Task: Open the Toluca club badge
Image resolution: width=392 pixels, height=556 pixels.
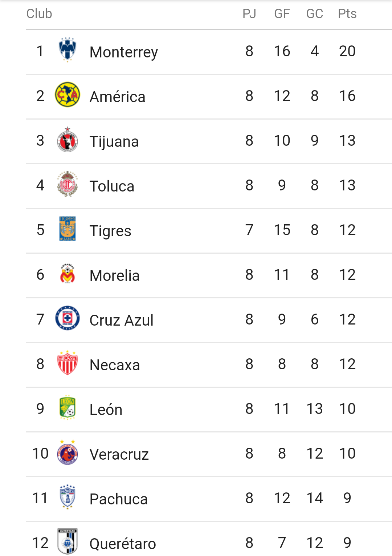Action: coord(68,184)
